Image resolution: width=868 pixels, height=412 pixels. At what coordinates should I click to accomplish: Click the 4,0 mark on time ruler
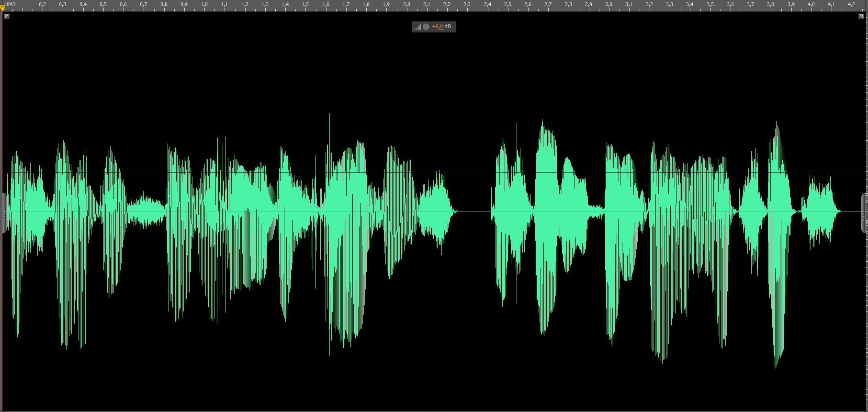click(x=811, y=4)
